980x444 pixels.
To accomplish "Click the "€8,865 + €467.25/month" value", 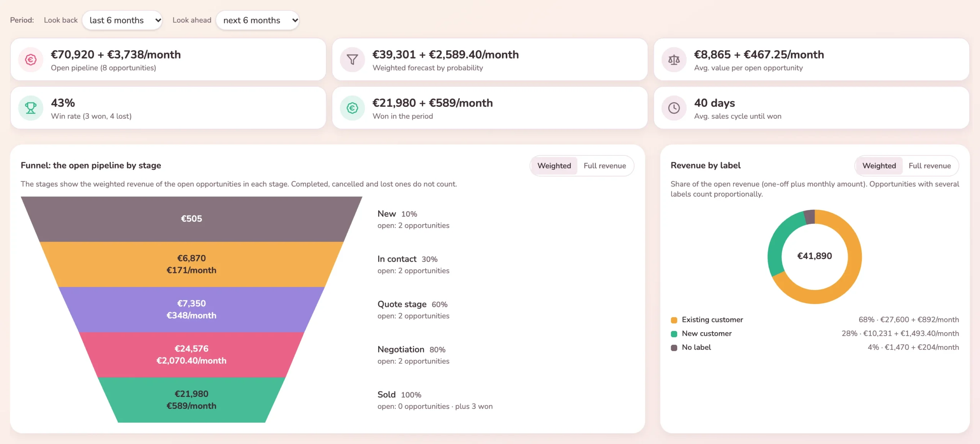I will (759, 55).
